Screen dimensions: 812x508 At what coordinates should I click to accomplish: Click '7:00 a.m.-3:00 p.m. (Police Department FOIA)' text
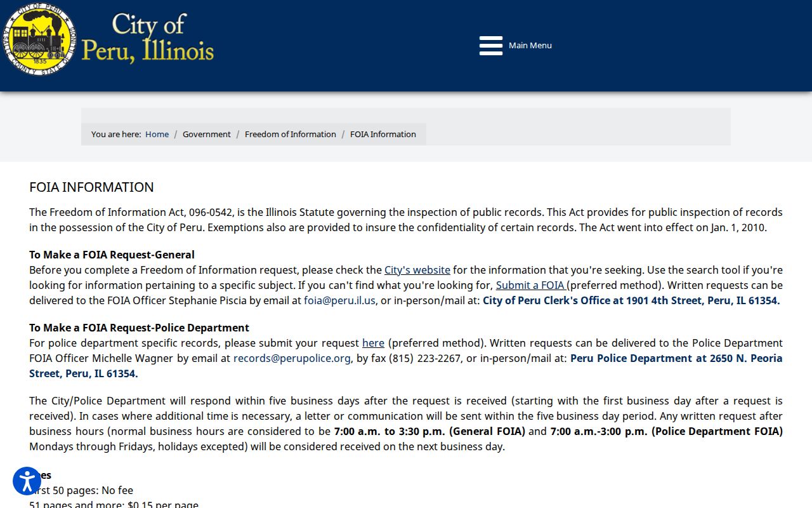point(666,431)
